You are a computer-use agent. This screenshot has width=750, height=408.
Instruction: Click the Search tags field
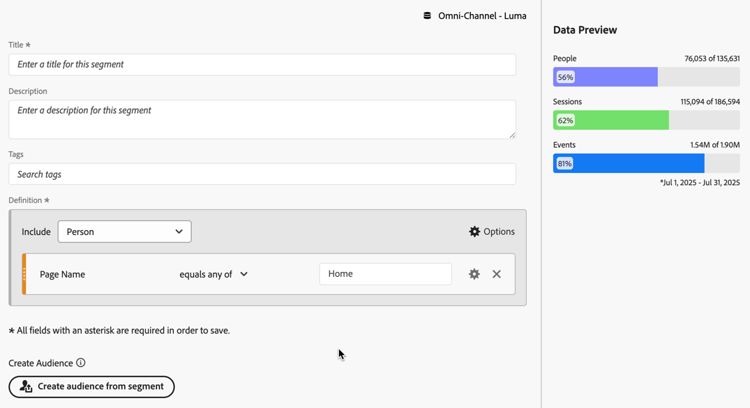click(x=262, y=174)
